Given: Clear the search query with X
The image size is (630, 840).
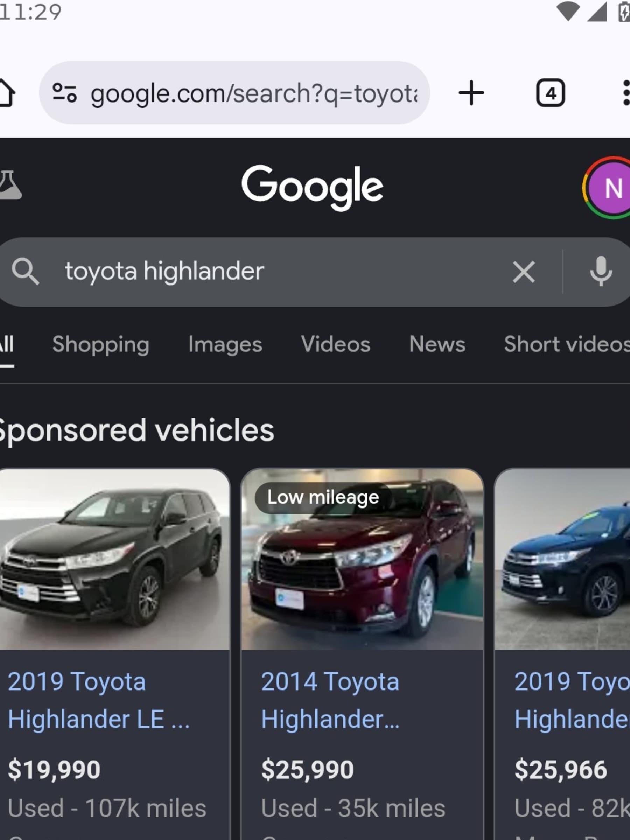Looking at the screenshot, I should [x=524, y=272].
